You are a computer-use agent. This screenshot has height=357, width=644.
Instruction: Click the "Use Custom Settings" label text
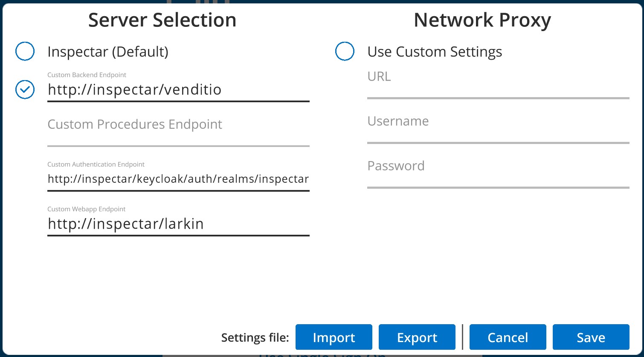pyautogui.click(x=435, y=52)
